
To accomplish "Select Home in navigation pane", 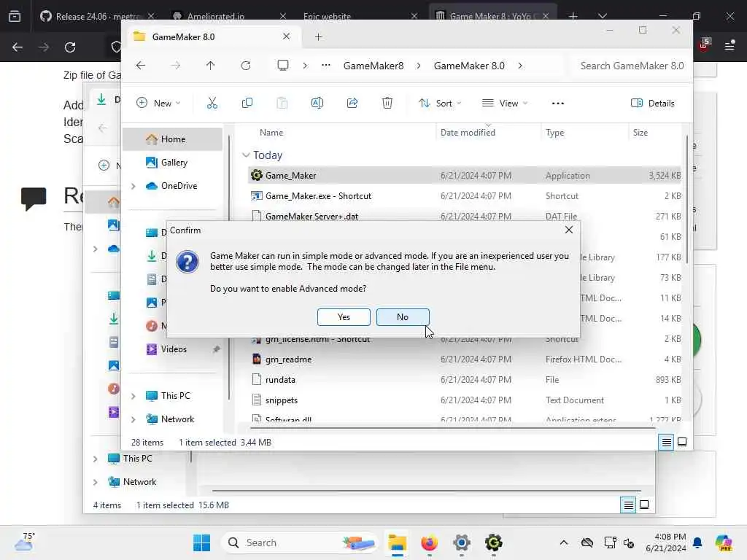I will pos(172,139).
